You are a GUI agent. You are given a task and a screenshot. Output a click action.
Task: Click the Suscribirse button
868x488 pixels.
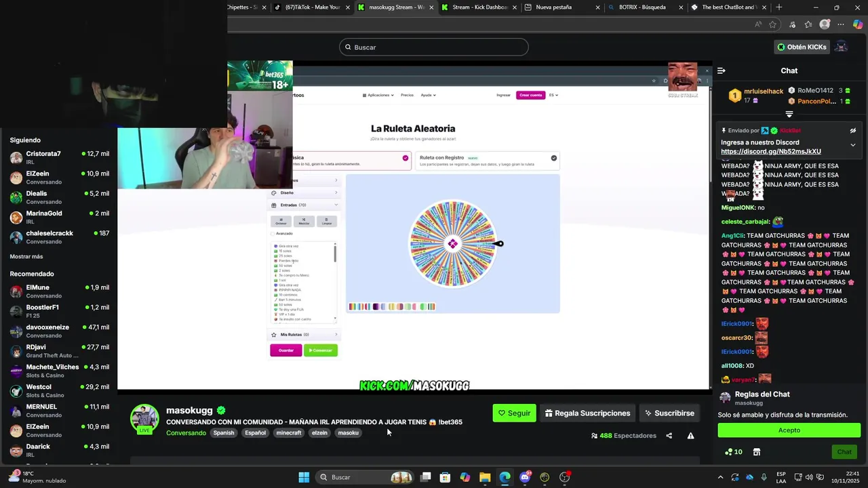point(670,413)
